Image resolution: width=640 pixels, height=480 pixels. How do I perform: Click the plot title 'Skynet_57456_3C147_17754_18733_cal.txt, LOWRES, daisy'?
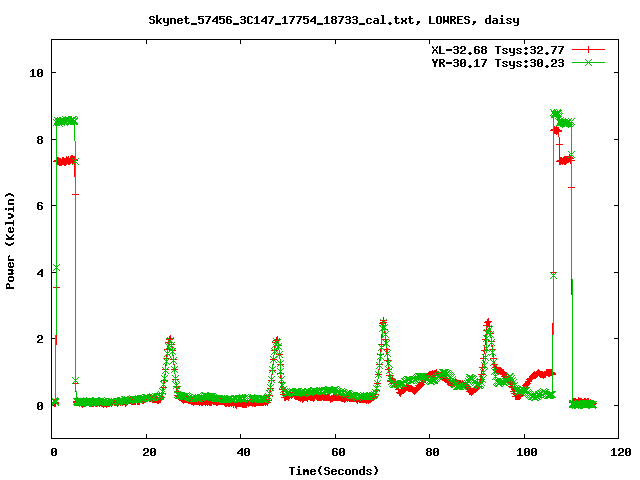(x=334, y=20)
